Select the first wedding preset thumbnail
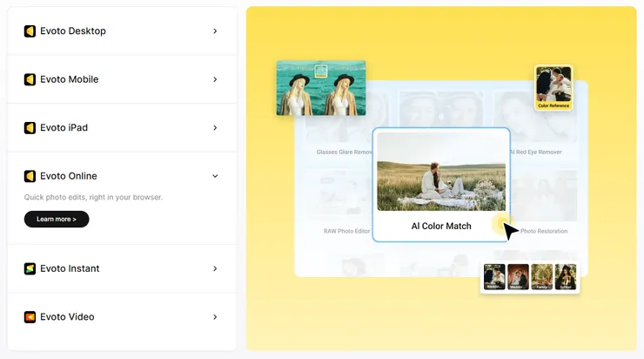644x359 pixels. (x=494, y=277)
